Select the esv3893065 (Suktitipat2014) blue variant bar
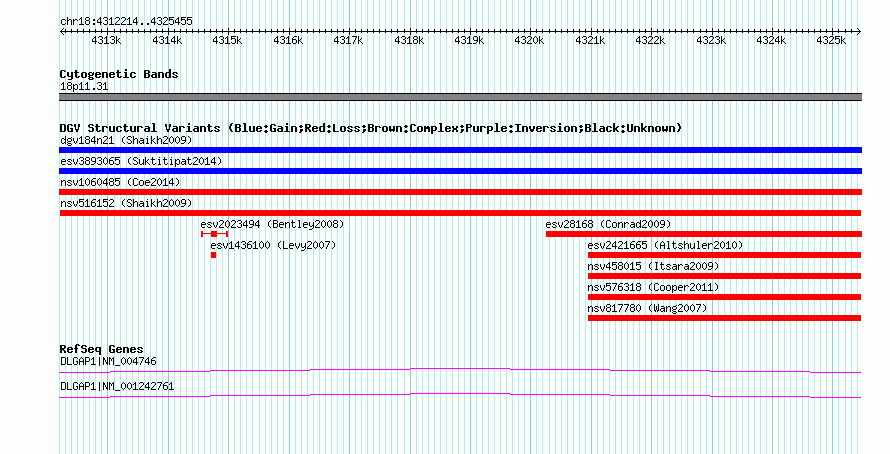 [x=460, y=171]
